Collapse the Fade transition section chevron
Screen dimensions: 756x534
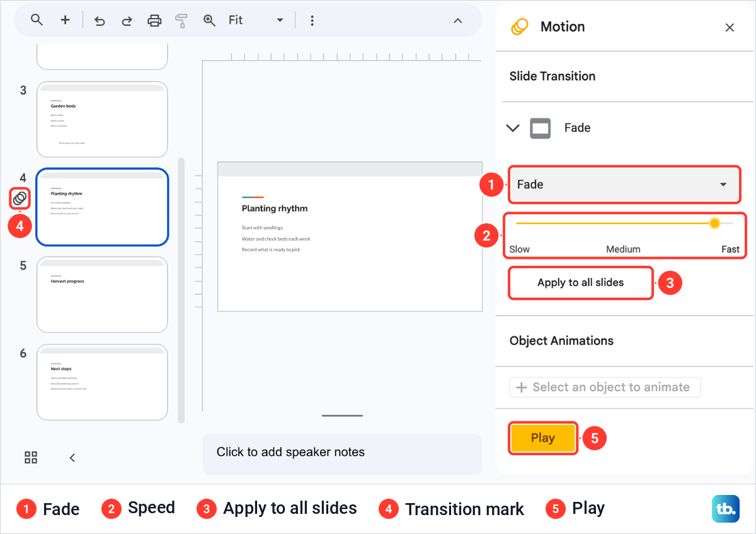(x=513, y=128)
